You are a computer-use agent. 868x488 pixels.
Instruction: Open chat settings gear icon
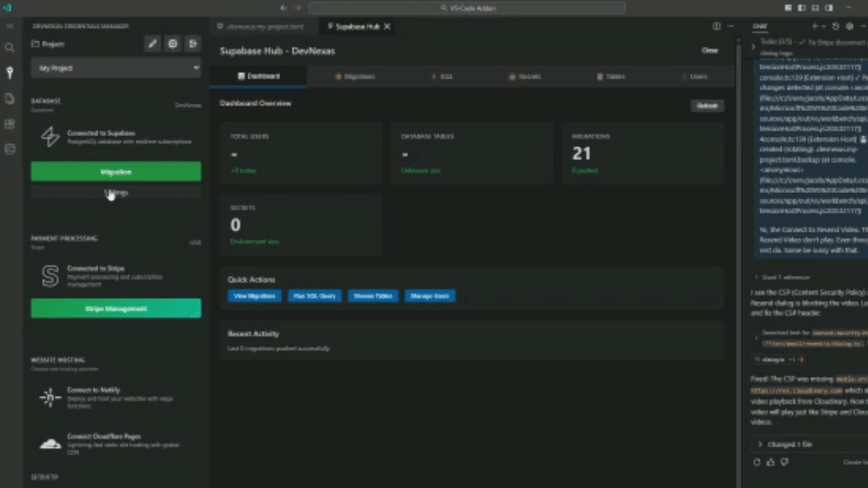(x=849, y=26)
